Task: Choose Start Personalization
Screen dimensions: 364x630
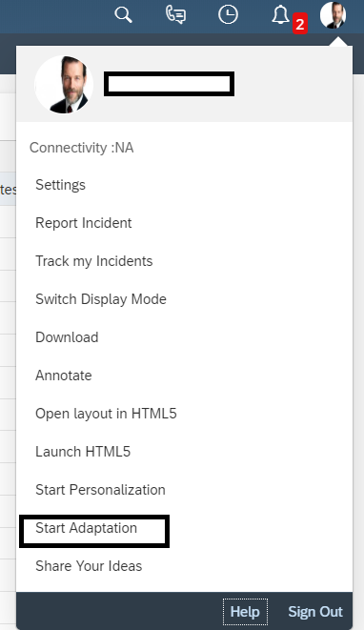Action: (100, 490)
